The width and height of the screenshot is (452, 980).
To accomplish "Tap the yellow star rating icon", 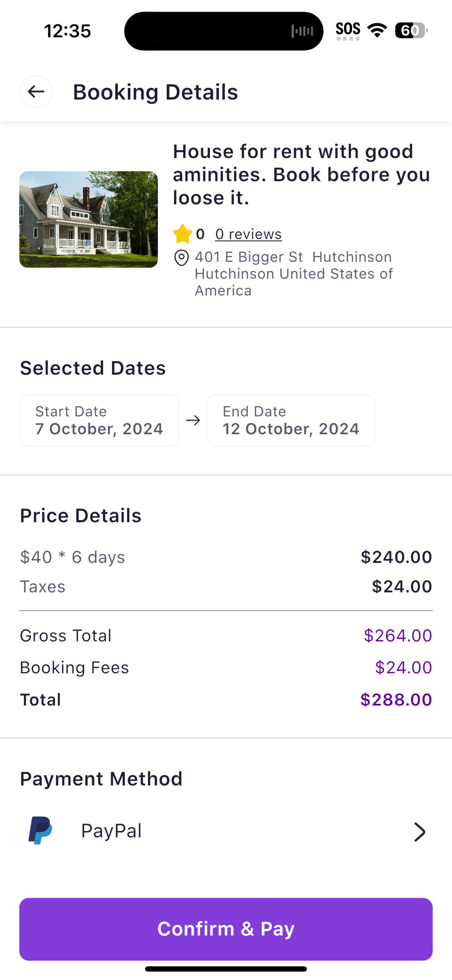I will [183, 234].
